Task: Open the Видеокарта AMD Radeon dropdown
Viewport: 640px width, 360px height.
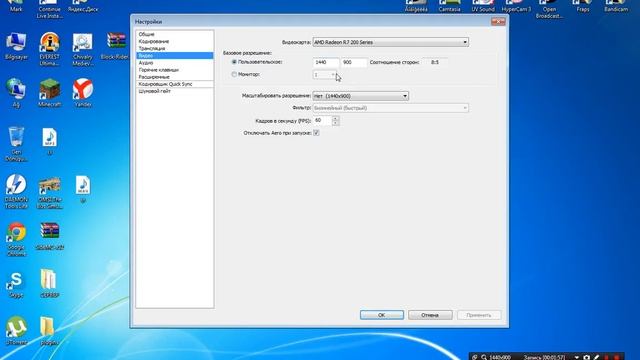Action: coord(391,42)
